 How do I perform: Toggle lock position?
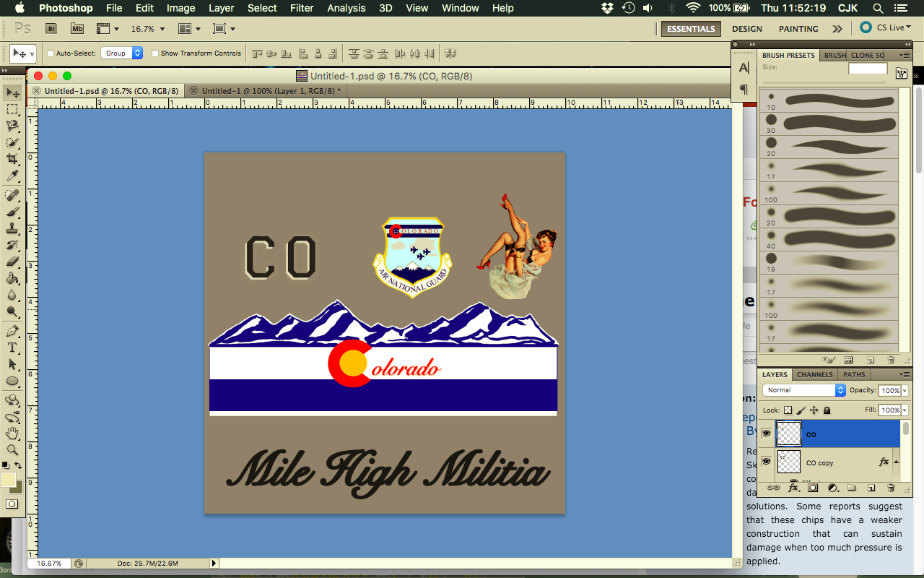click(814, 410)
